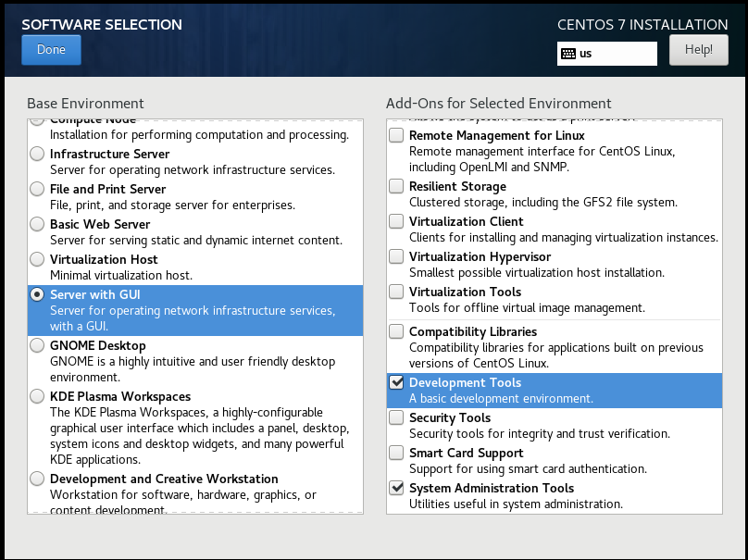
Task: Click 'Server for operating network infrastructure services.' text
Action: point(193,170)
